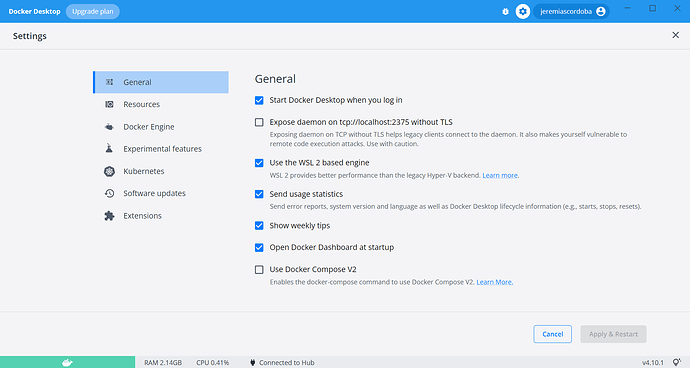Toggle Use the WSL 2 based engine
The width and height of the screenshot is (690, 368).
click(259, 163)
